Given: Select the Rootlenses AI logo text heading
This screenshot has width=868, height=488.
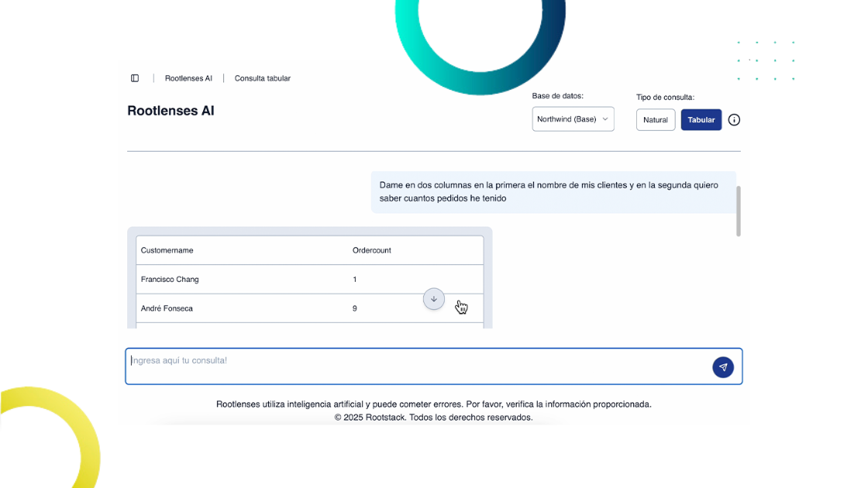Looking at the screenshot, I should coord(171,110).
